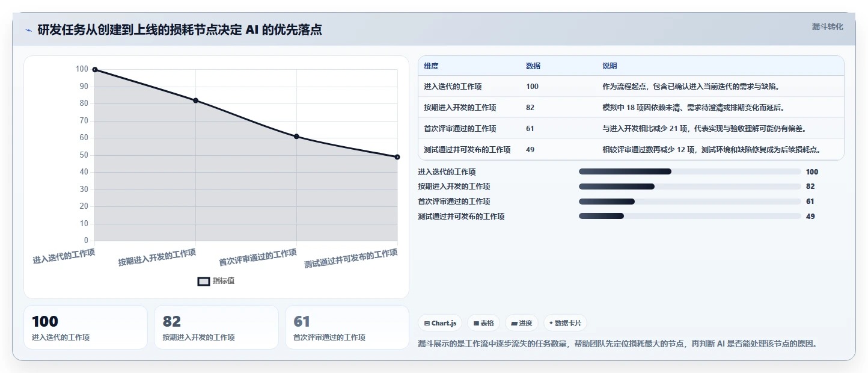Click the footer note starting 漏斗展示的是
The height and width of the screenshot is (373, 868).
pos(617,344)
